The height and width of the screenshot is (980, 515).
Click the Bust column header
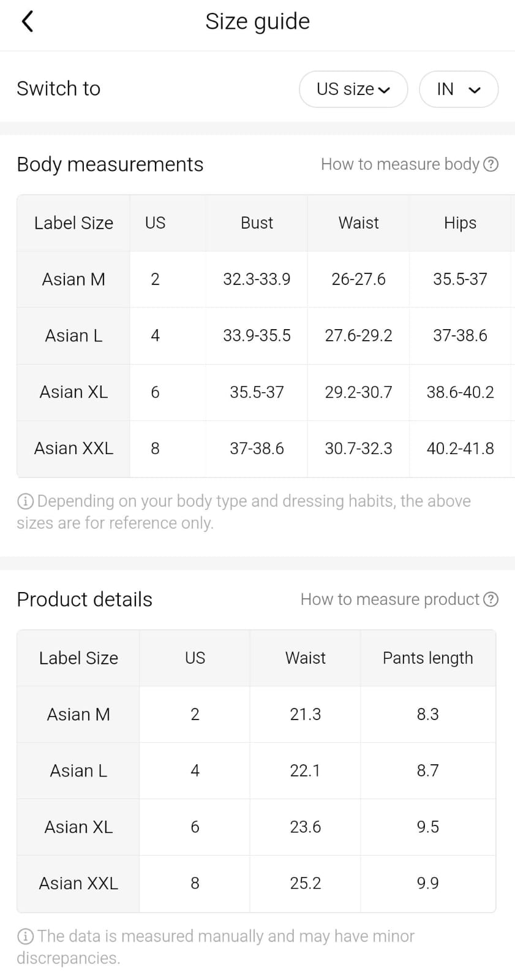pos(257,223)
